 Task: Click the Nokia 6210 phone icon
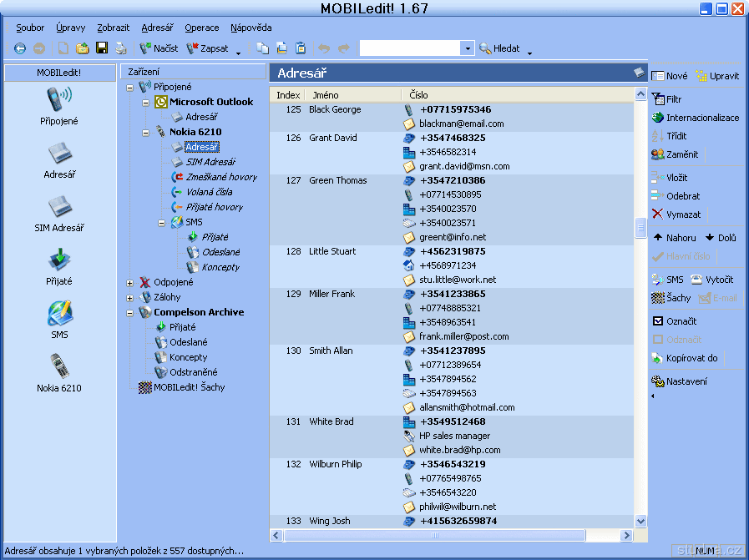59,366
